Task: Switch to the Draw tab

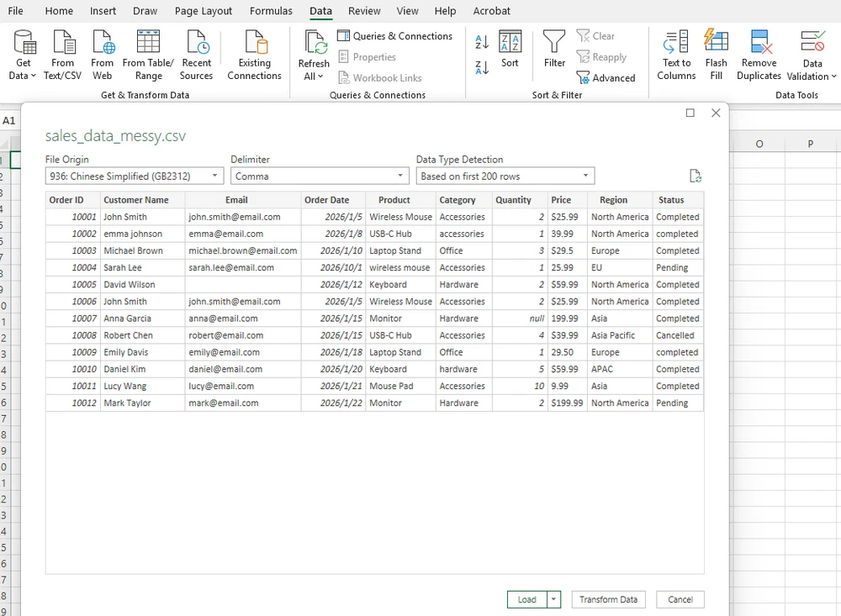Action: click(145, 11)
